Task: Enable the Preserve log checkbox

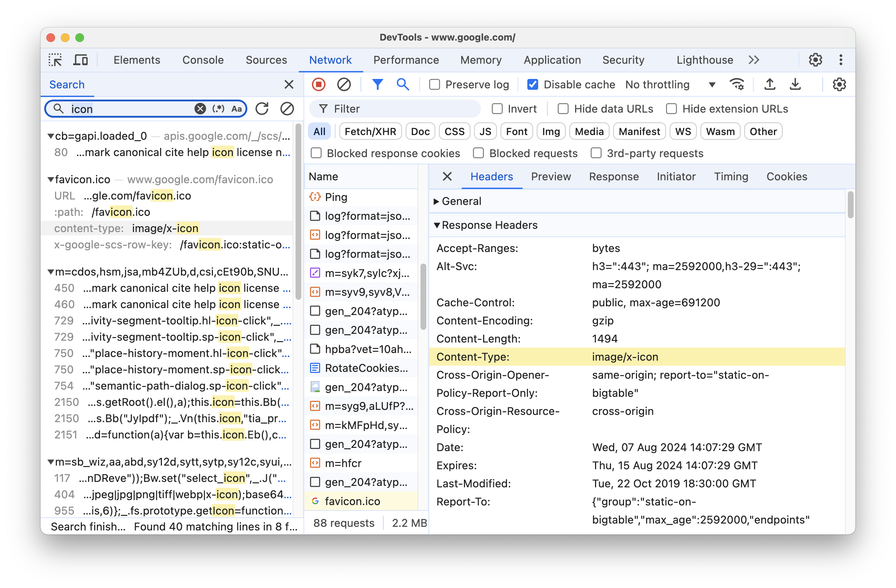Action: tap(434, 84)
